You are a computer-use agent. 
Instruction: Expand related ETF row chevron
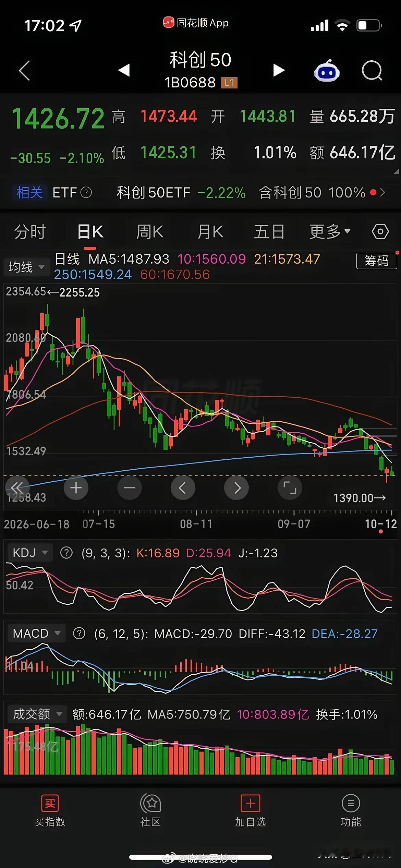click(383, 193)
